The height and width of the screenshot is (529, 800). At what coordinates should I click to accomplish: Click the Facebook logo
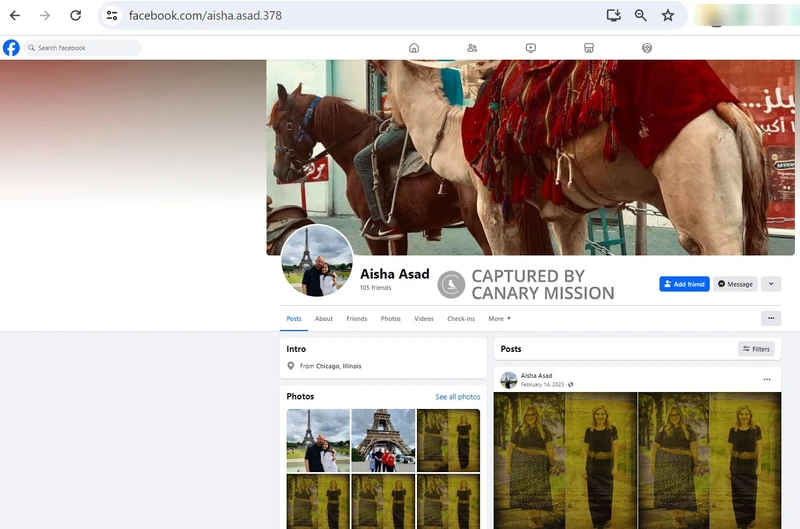pyautogui.click(x=11, y=47)
